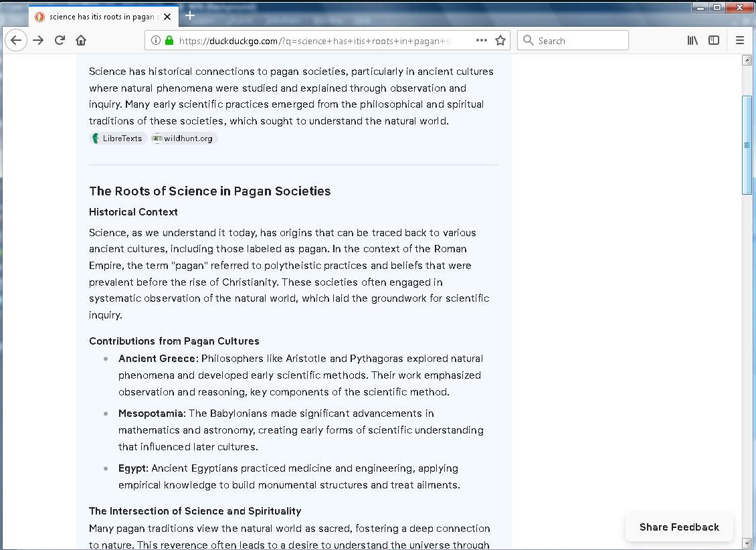The width and height of the screenshot is (756, 550).
Task: Click the browser Back arrow button
Action: (16, 40)
